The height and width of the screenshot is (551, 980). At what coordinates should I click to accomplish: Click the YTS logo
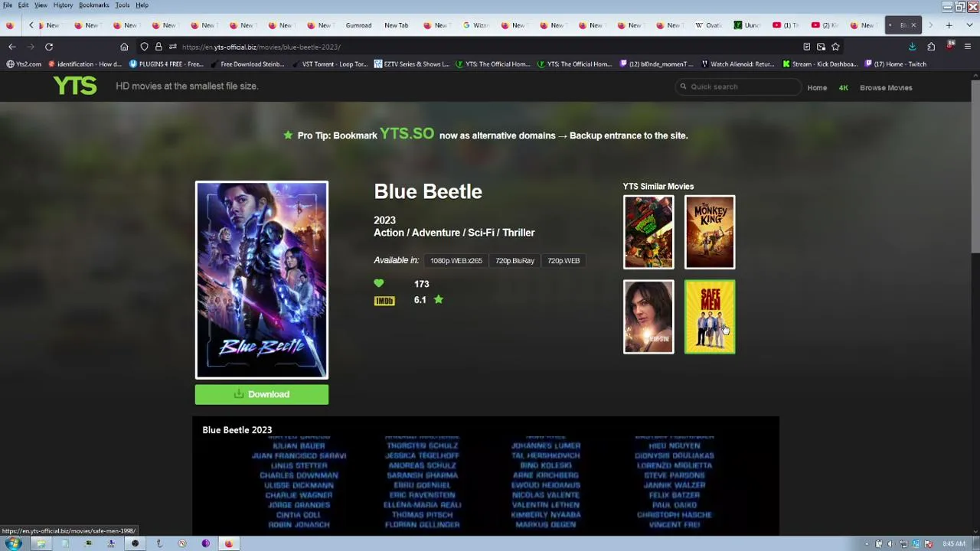click(x=75, y=86)
